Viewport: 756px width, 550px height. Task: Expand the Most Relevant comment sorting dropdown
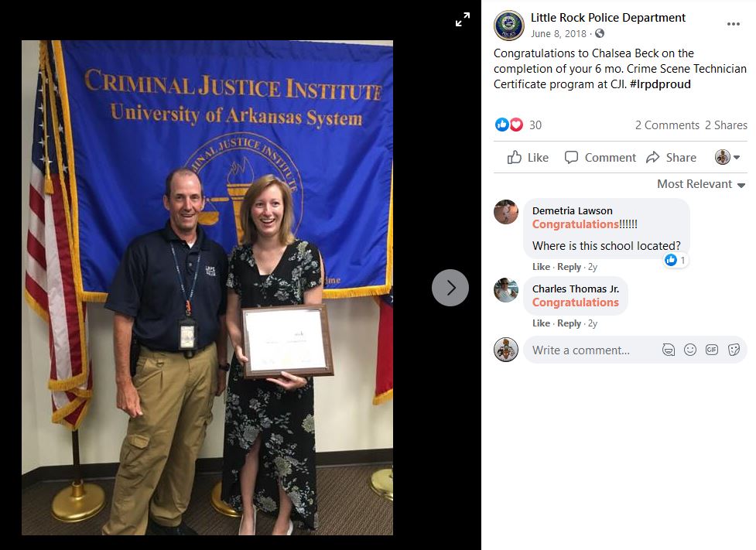[x=701, y=184]
